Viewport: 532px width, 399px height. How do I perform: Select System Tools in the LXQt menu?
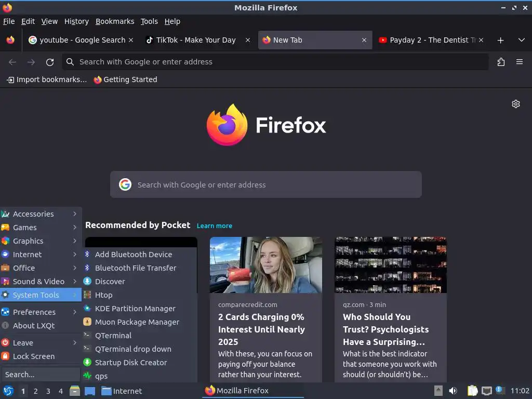pos(41,295)
